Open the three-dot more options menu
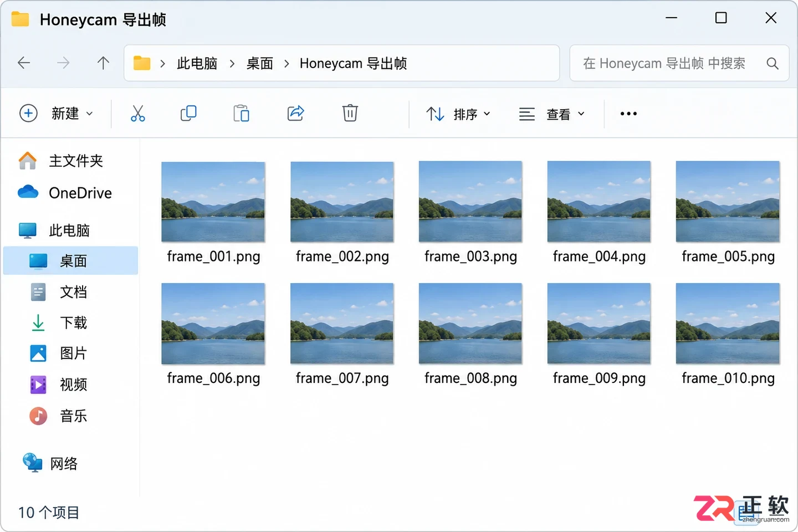Screen dimensions: 798x532 628,114
